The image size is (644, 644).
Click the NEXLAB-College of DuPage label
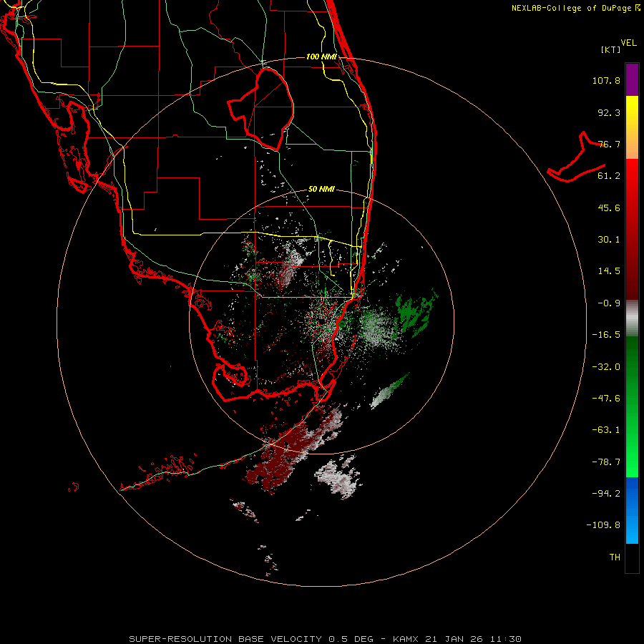click(x=571, y=8)
